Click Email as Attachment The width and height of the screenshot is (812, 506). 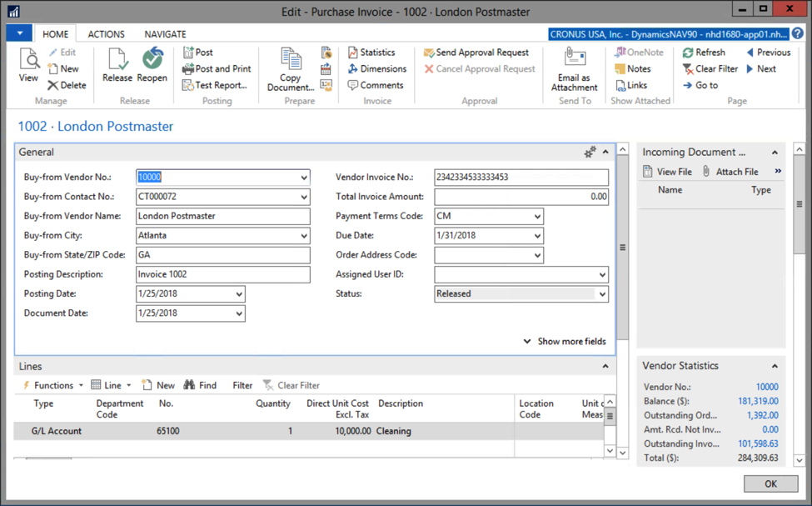coord(575,69)
